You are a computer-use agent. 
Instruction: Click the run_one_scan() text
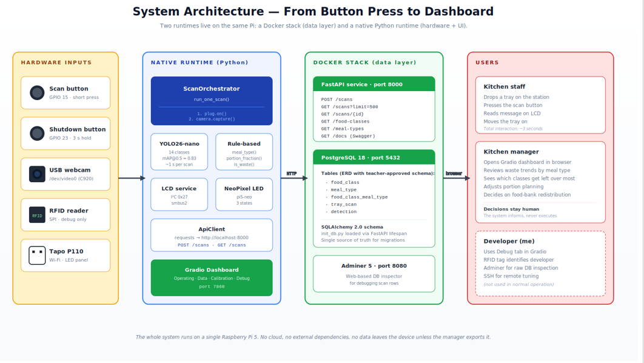212,100
